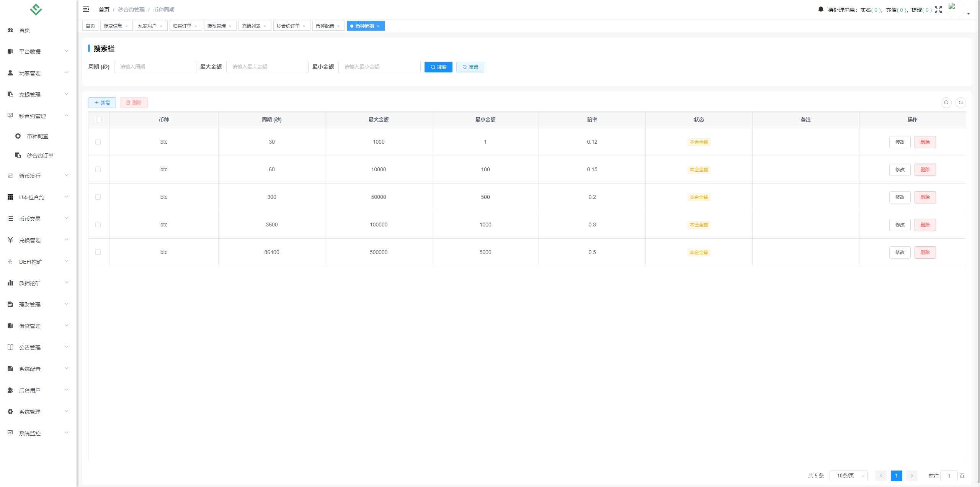The height and width of the screenshot is (487, 980).
Task: Click the 质押挖矿 chart icon
Action: coord(10,283)
